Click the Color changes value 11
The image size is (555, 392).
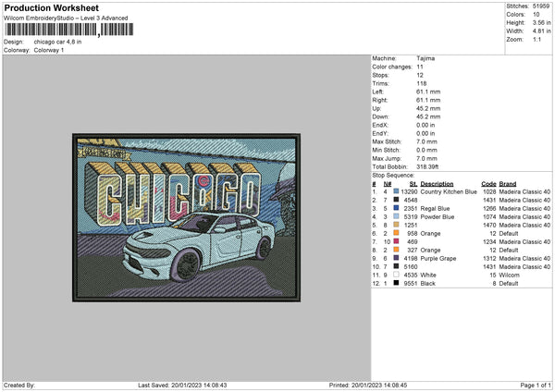420,67
